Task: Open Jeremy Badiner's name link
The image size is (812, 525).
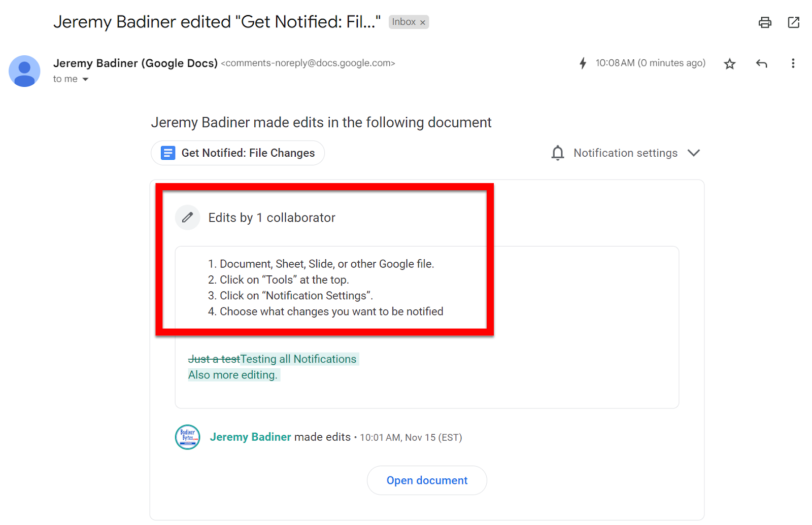Action: coord(250,437)
